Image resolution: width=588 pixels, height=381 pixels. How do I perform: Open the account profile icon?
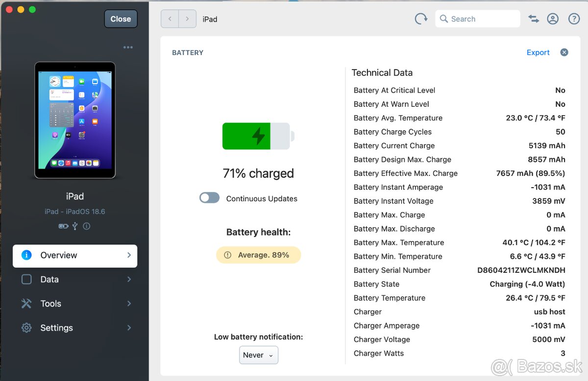point(553,19)
